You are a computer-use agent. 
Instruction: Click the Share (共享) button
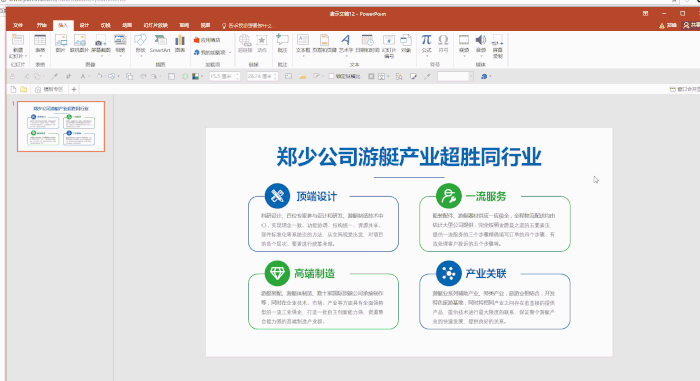click(691, 25)
